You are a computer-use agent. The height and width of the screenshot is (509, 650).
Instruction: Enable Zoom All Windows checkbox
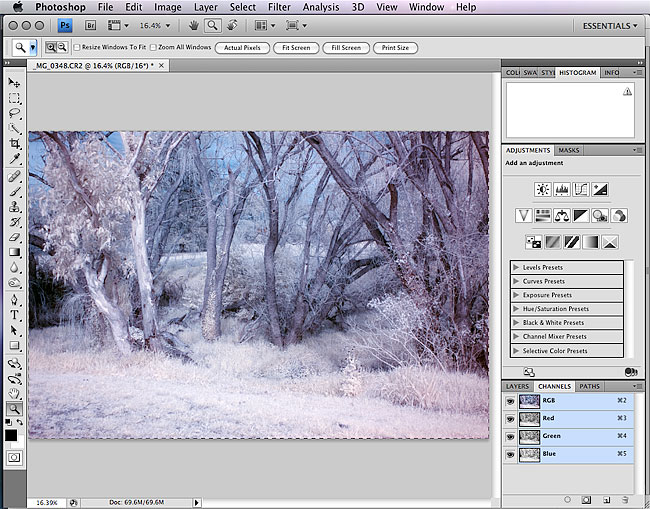coord(155,47)
